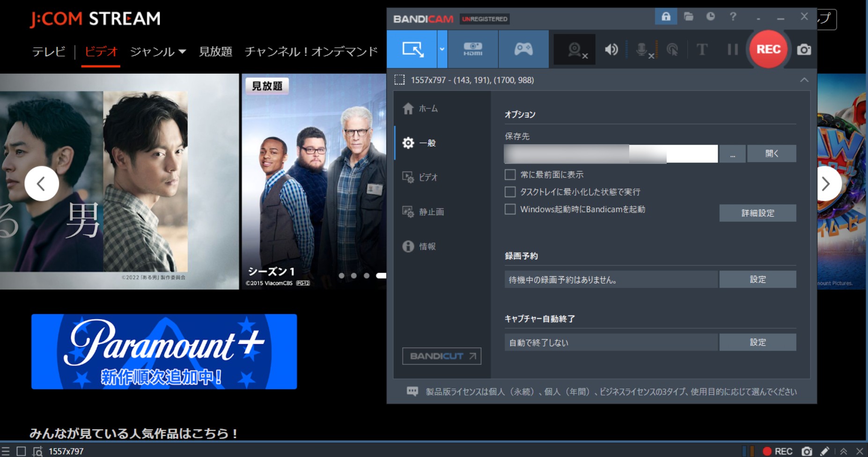This screenshot has width=868, height=457.
Task: Open the シーズン1 見放題 show banner
Action: point(314,181)
